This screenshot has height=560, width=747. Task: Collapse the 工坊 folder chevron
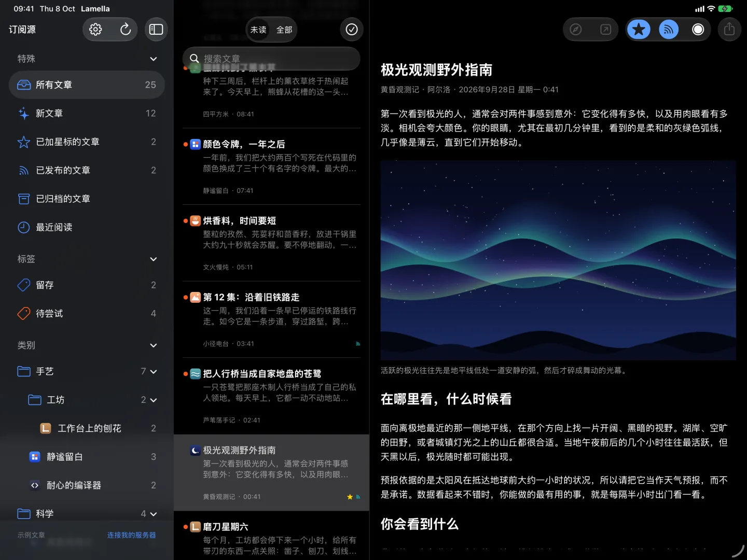[154, 400]
